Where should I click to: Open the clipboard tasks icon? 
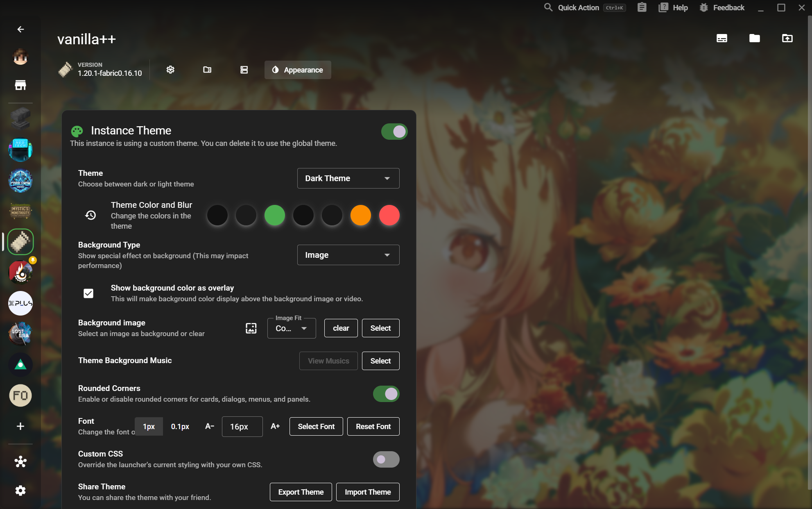tap(642, 7)
